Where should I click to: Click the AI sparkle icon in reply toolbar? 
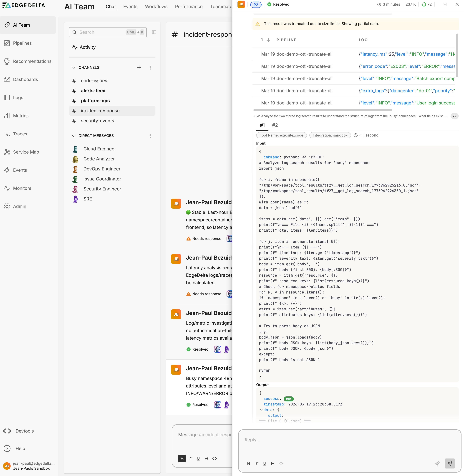point(437,463)
